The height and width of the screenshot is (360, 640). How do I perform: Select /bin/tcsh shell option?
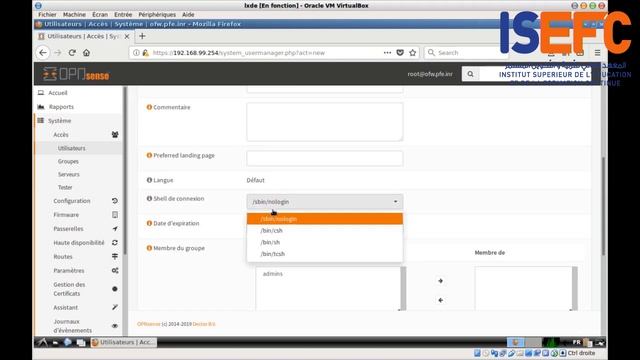tap(325, 254)
